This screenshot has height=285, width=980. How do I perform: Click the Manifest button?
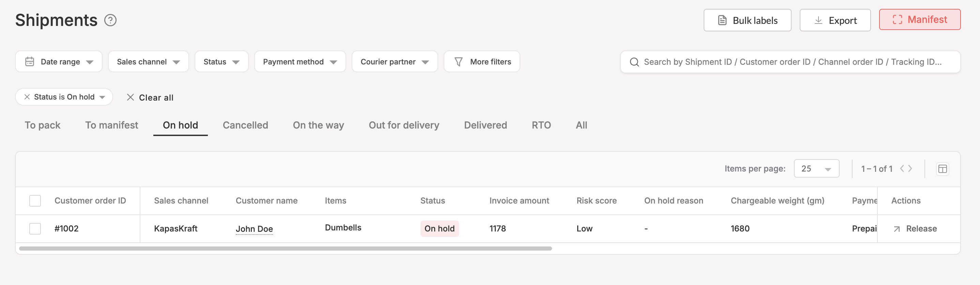(x=919, y=20)
